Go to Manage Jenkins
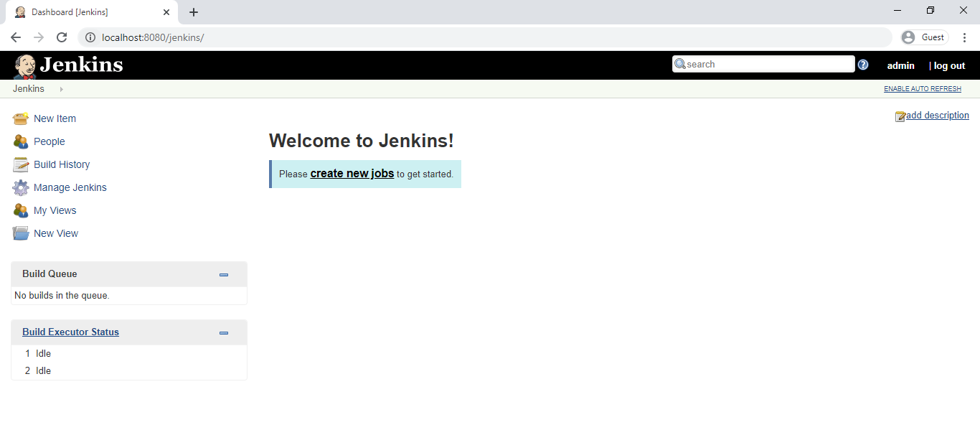980x430 pixels. pos(70,187)
